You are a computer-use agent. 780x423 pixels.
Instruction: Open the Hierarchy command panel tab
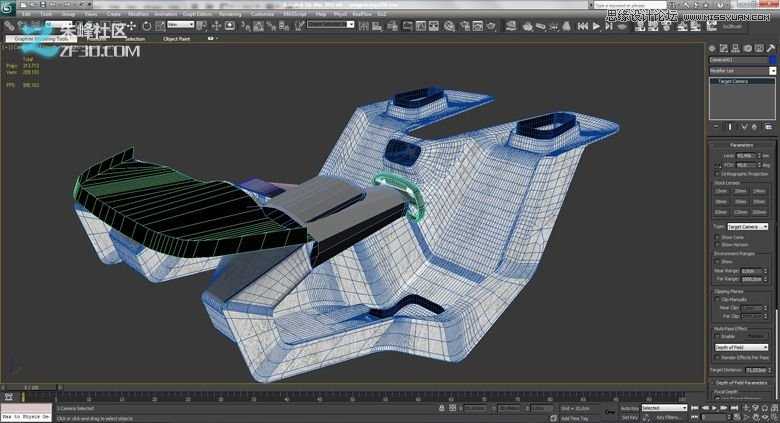click(735, 48)
